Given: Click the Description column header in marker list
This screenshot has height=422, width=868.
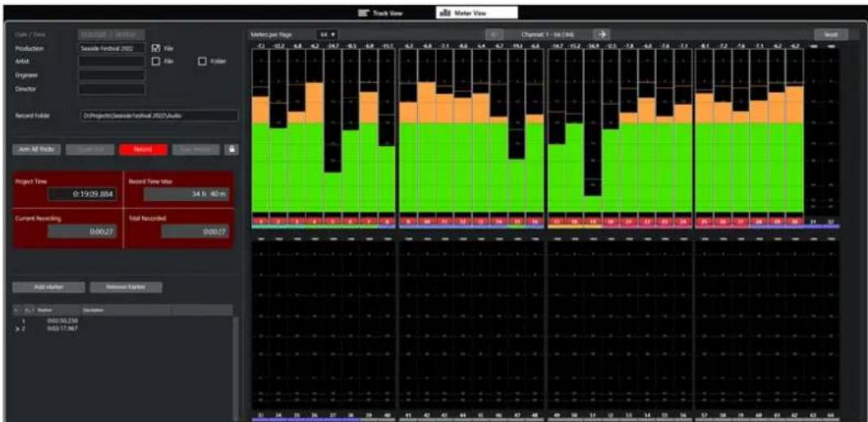Looking at the screenshot, I should pos(126,310).
